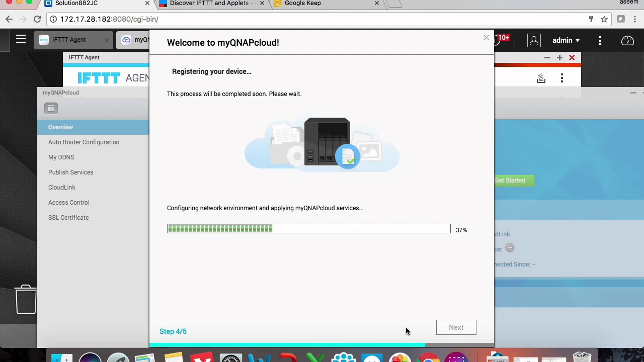Open Publish Services in sidebar
The height and width of the screenshot is (362, 644).
(70, 172)
